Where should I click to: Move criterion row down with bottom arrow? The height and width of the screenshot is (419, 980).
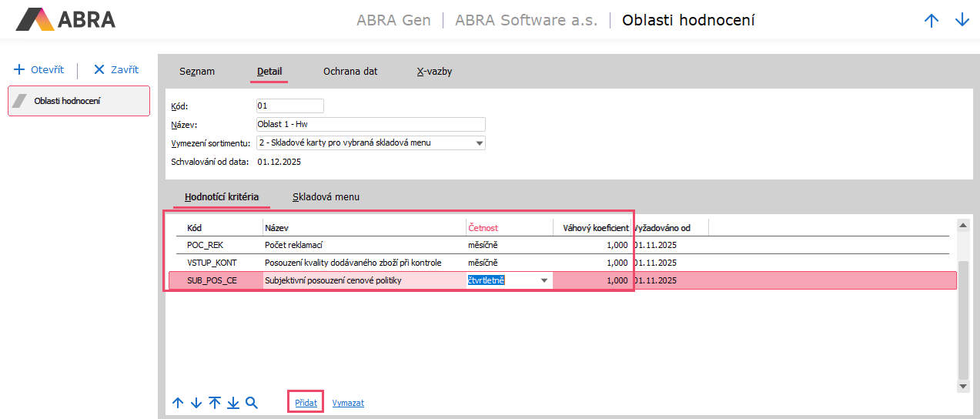click(196, 403)
